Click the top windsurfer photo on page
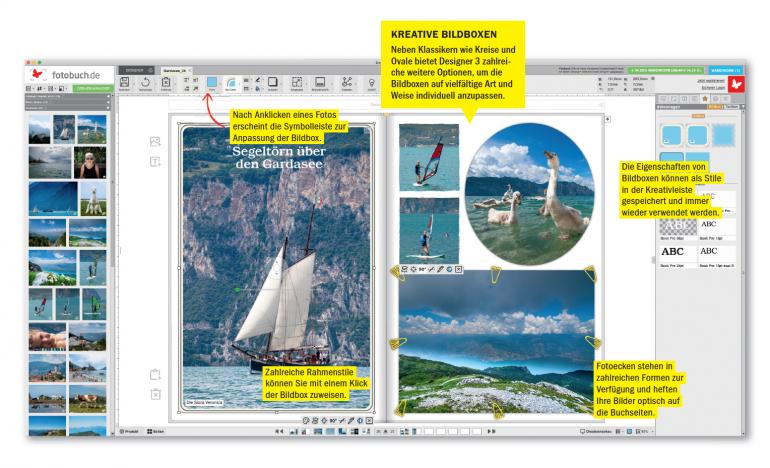Viewport: 770px width, 468px height. coord(429,157)
